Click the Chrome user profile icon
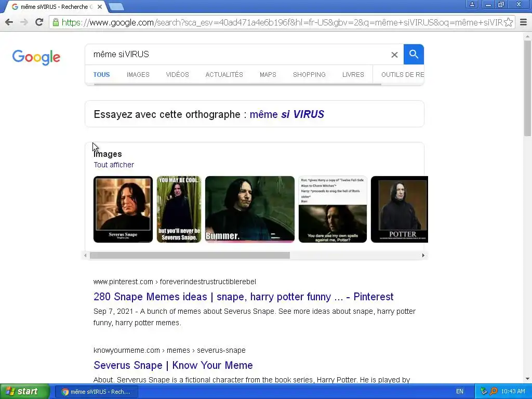The image size is (532, 399). tap(472, 4)
